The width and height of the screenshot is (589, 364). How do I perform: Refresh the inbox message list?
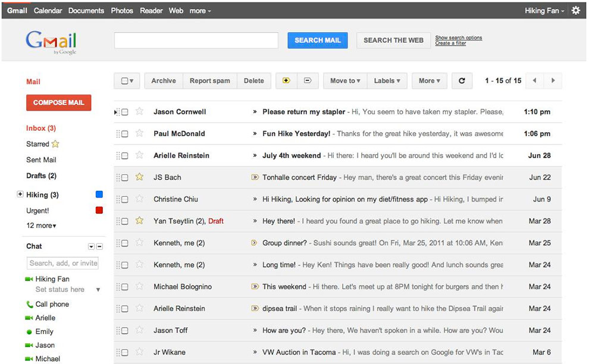coord(462,81)
